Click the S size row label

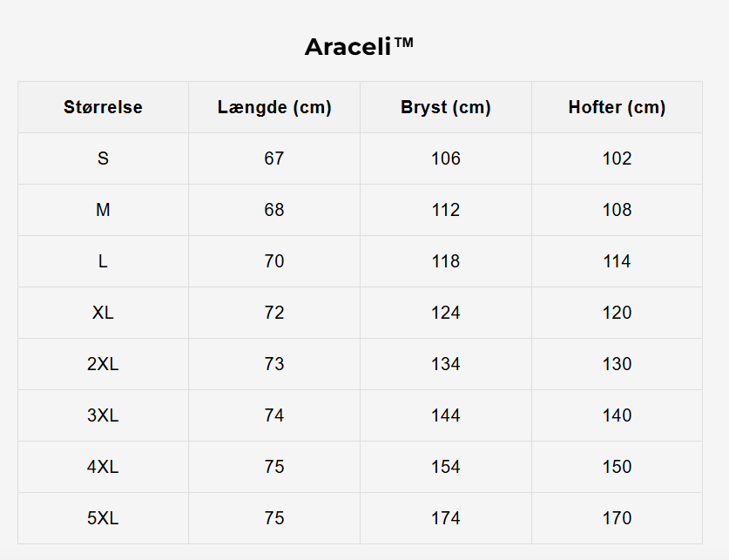pos(103,159)
